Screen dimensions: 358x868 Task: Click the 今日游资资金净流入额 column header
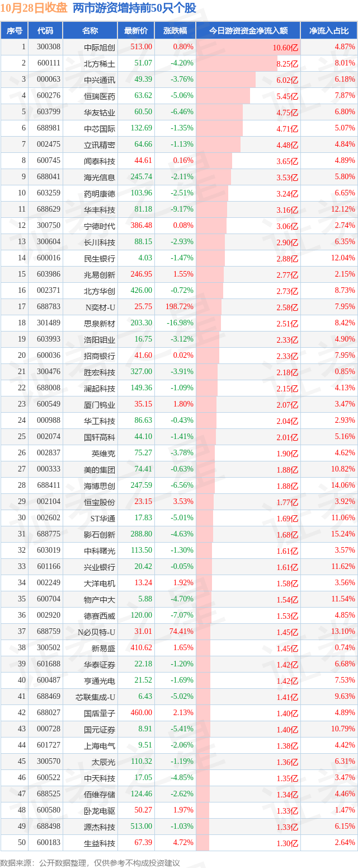tap(248, 30)
